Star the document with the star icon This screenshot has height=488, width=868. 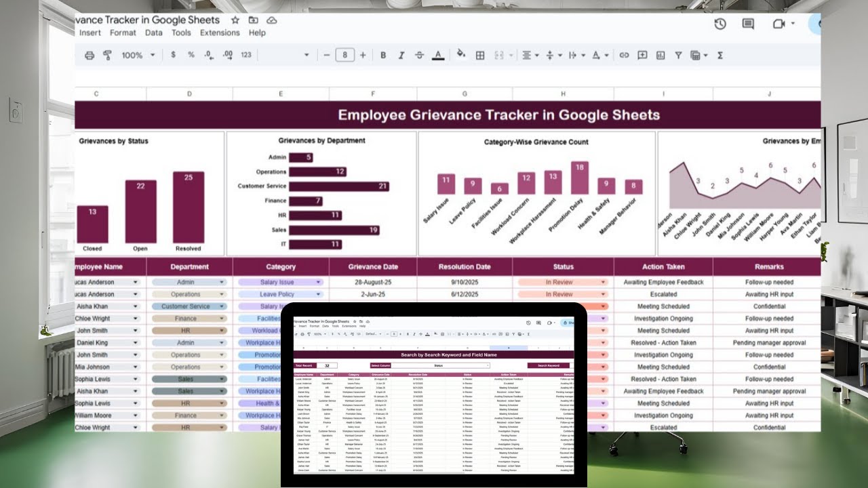tap(235, 20)
